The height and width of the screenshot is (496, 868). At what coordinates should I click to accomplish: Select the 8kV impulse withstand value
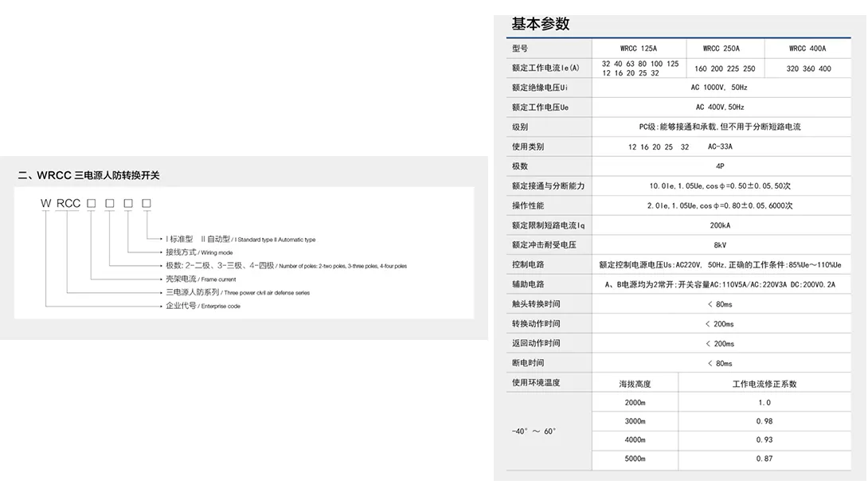721,244
